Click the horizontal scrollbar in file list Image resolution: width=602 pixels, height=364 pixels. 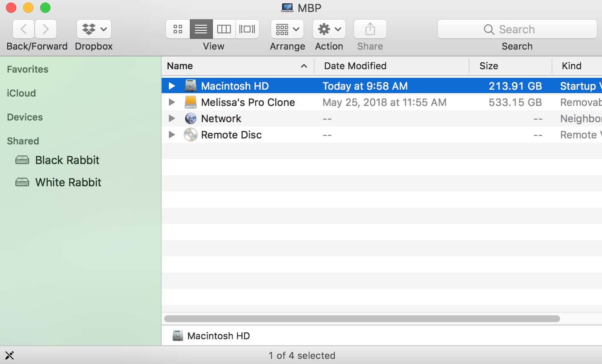[x=362, y=319]
